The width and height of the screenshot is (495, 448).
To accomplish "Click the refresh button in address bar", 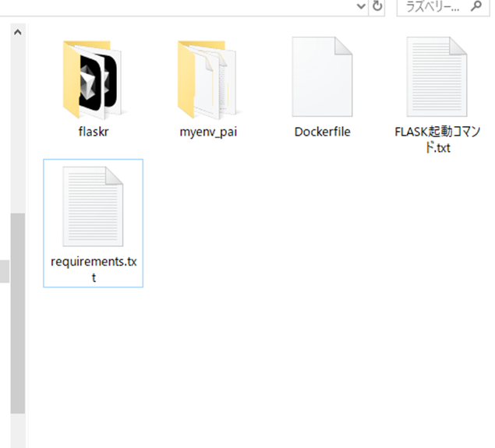I will click(377, 6).
